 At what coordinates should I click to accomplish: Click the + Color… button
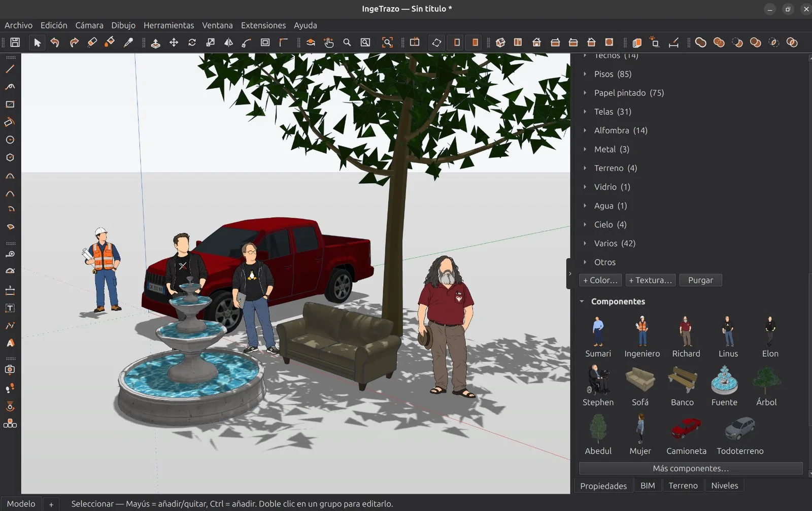pyautogui.click(x=600, y=280)
